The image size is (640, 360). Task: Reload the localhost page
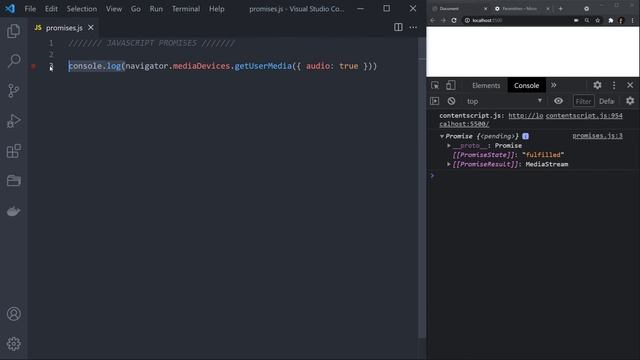pyautogui.click(x=454, y=20)
